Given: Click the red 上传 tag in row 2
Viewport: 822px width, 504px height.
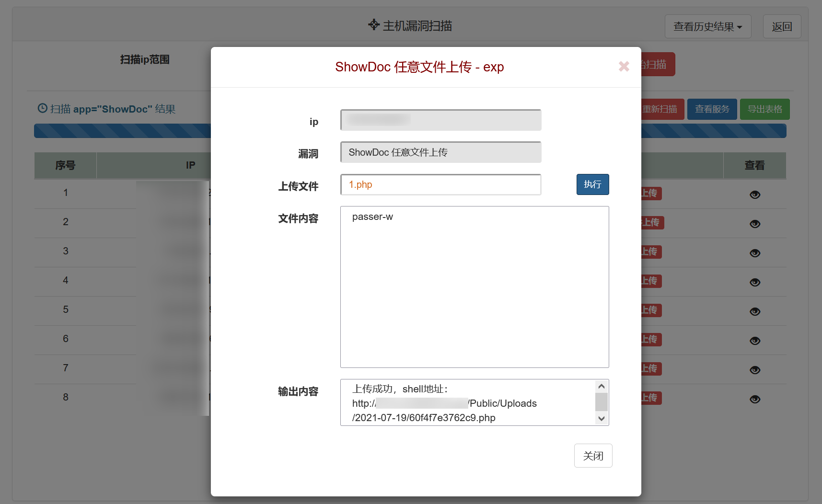Looking at the screenshot, I should pyautogui.click(x=652, y=222).
